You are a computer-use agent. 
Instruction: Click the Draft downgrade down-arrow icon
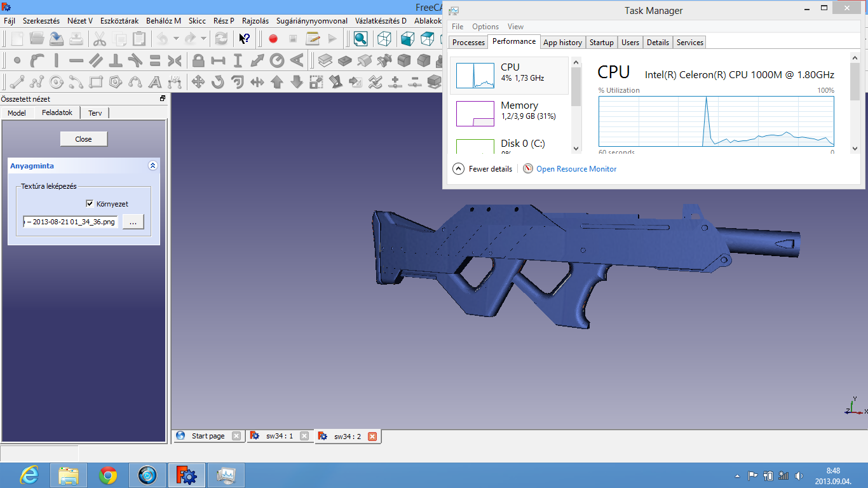coord(297,82)
